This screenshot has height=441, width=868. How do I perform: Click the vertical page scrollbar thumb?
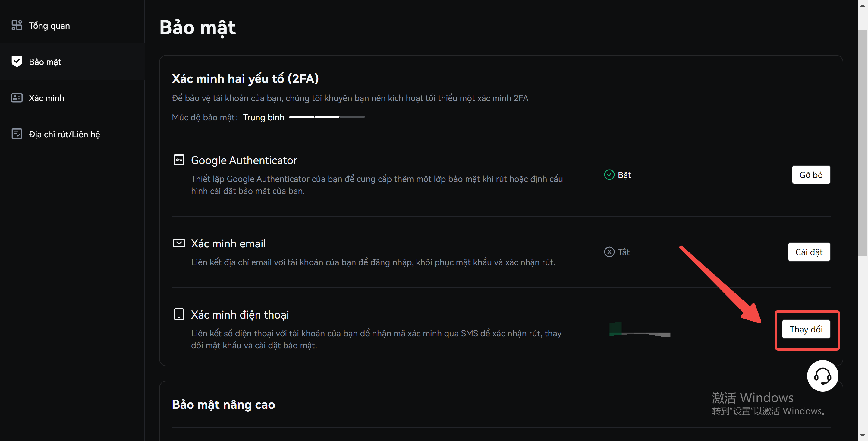(862, 141)
